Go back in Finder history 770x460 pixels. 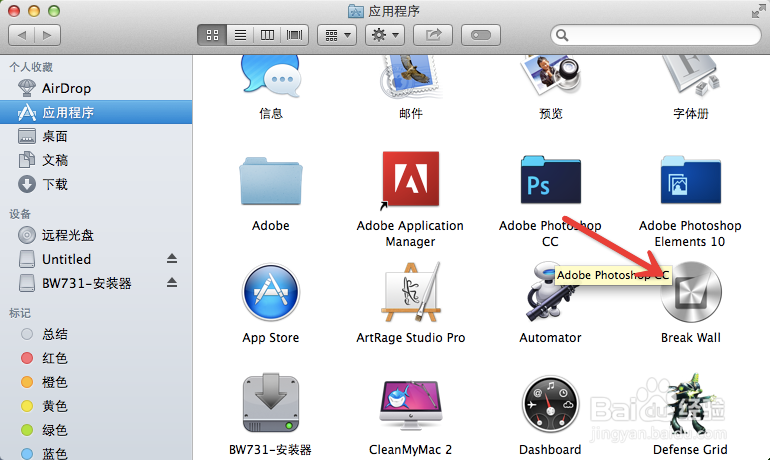(x=22, y=35)
